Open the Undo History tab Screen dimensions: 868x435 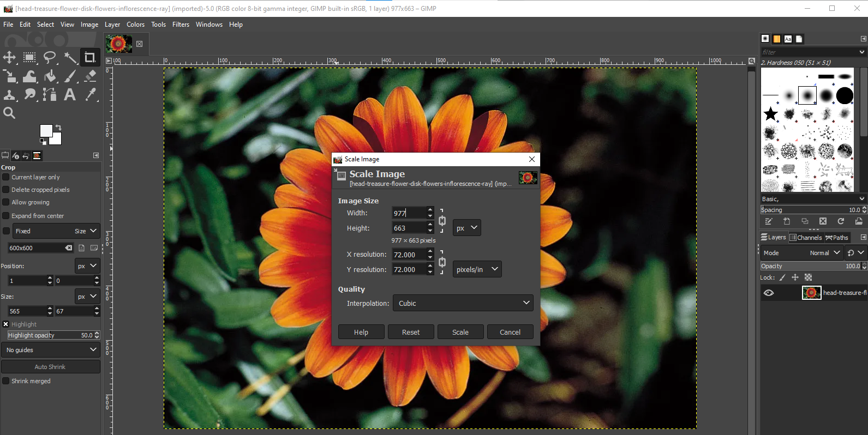pos(26,156)
